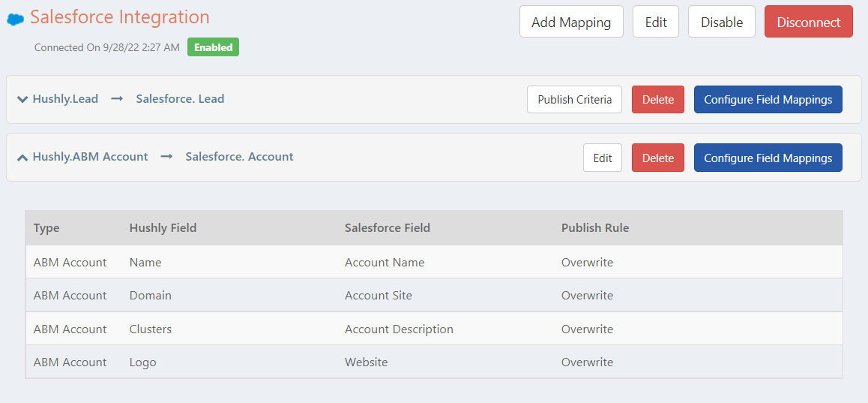Select the Name Hushly field cell

click(x=145, y=262)
